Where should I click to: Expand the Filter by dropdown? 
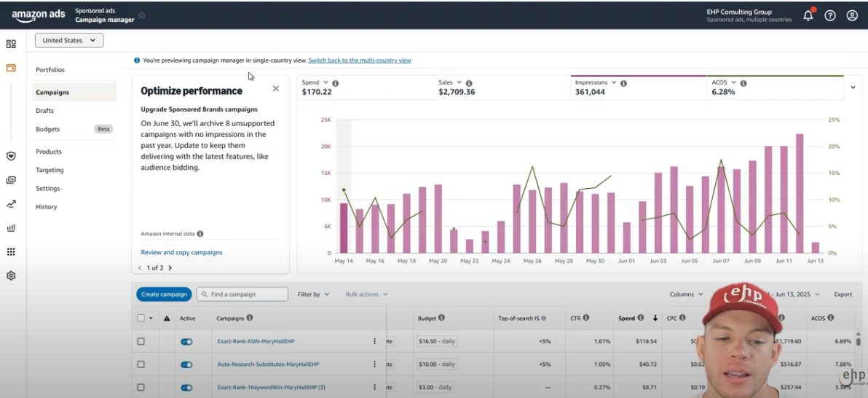coord(313,294)
